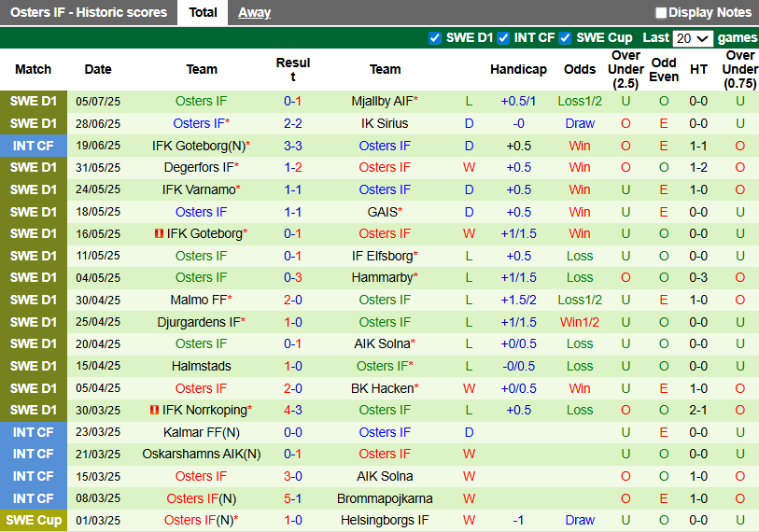Uncheck the SWE Cup filter checkbox
The image size is (759, 532).
click(565, 37)
